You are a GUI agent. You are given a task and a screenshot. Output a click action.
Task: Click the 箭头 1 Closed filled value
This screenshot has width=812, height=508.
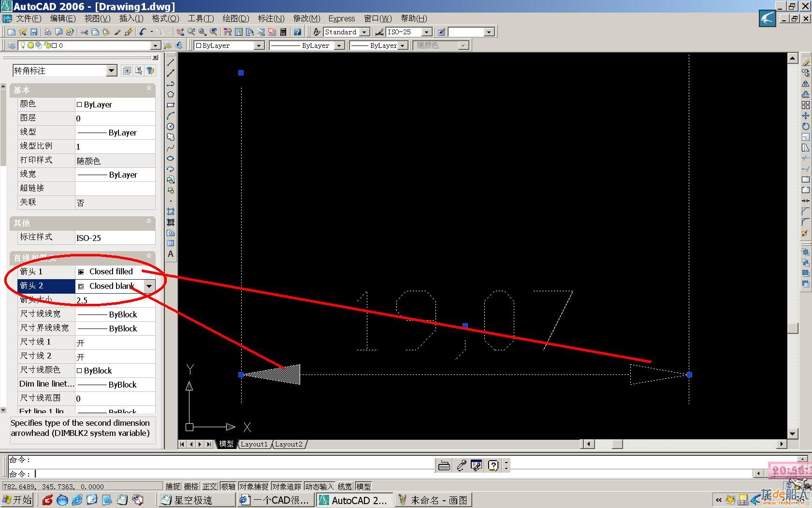pos(115,271)
